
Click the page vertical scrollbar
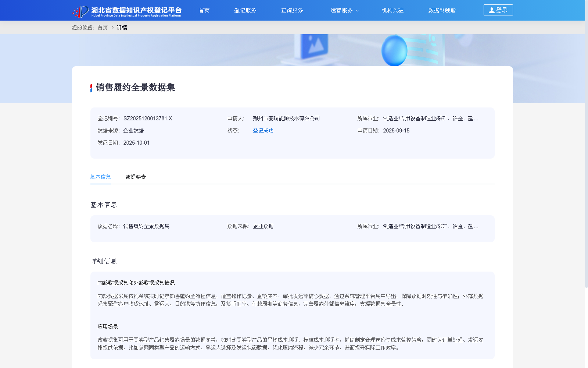pos(587,144)
